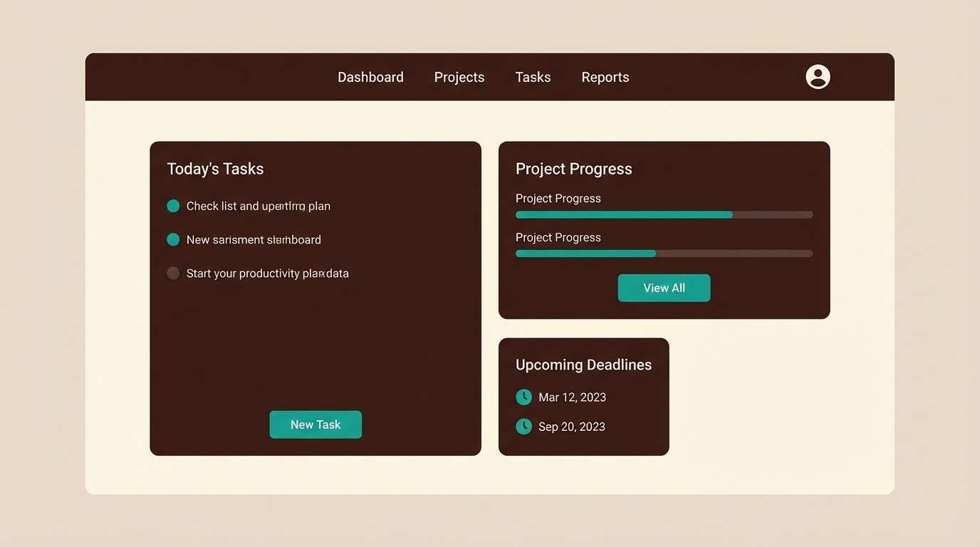Open the Reports page
980x547 pixels.
[605, 76]
